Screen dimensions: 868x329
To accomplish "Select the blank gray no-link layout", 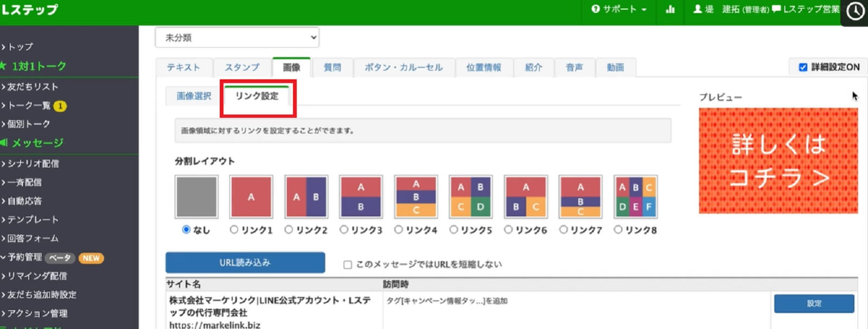I will 196,197.
